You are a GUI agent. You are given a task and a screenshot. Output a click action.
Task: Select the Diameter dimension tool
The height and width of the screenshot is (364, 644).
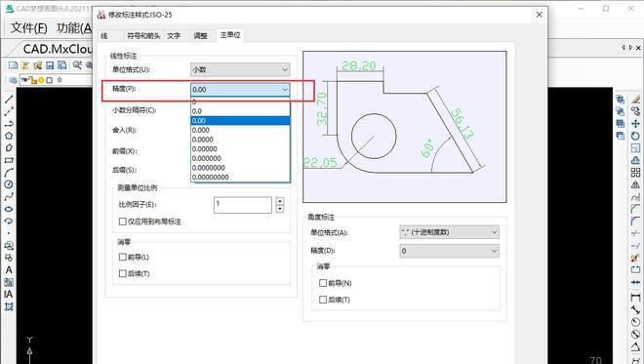[636, 334]
